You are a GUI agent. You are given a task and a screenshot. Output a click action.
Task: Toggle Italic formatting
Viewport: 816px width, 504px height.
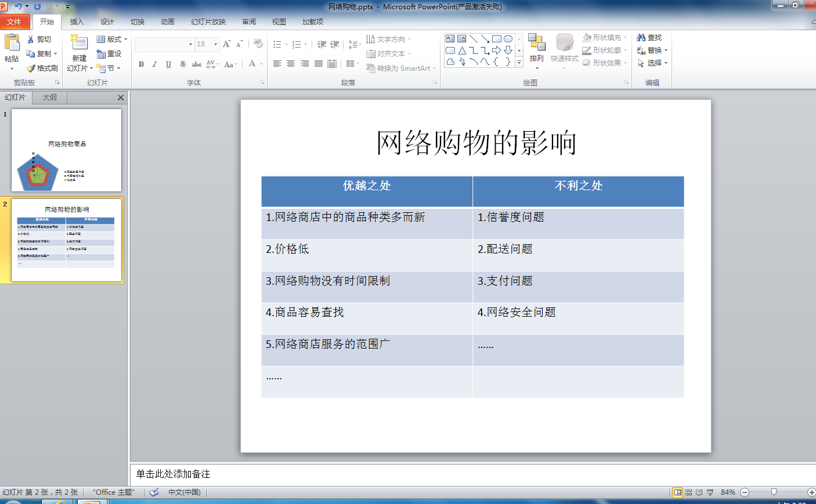click(154, 64)
